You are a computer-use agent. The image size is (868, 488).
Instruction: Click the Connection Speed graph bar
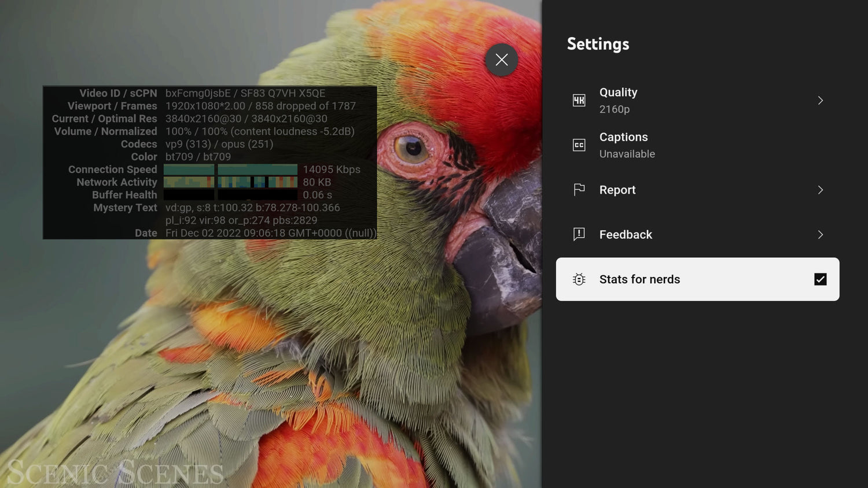(230, 169)
